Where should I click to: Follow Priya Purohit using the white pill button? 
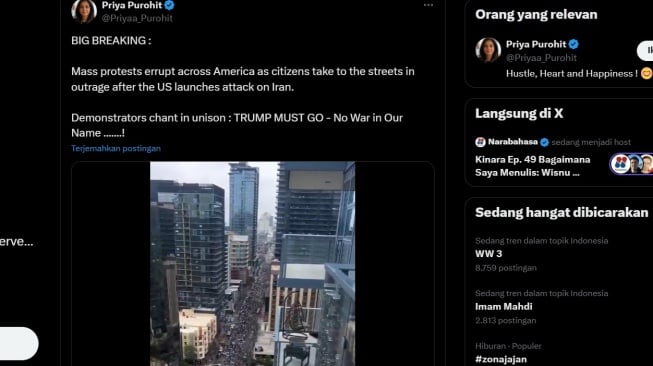tap(645, 51)
